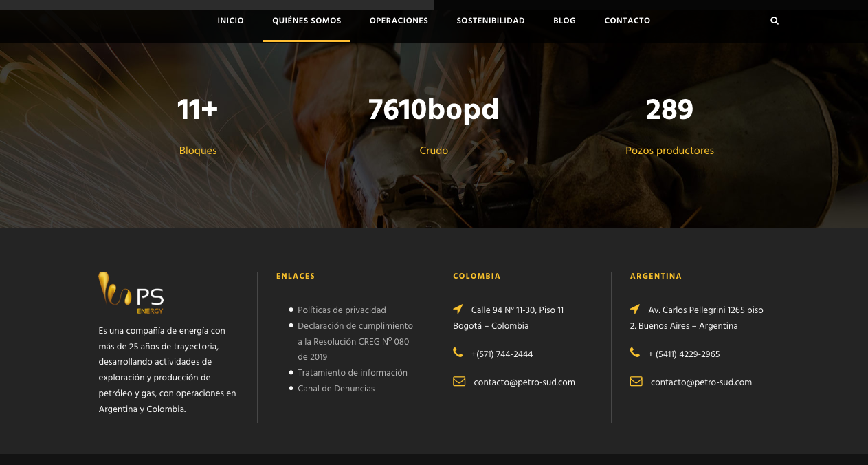Open the Inicio menu item
Screen dimensions: 868x465
pos(230,21)
